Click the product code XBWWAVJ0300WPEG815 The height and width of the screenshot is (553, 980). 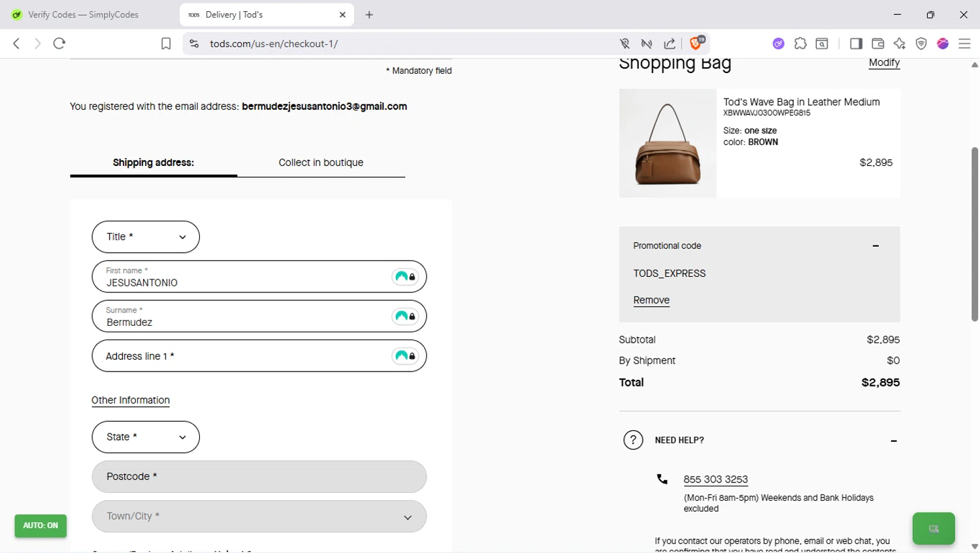pyautogui.click(x=767, y=113)
